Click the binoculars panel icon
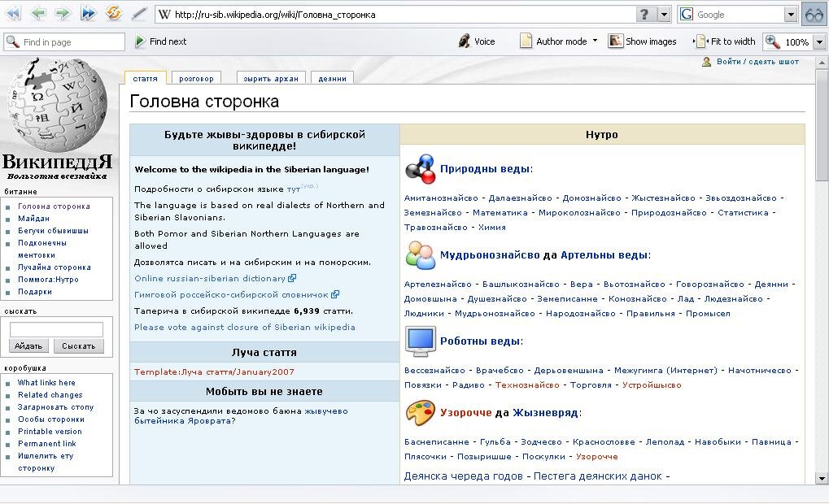Screen dimensions: 829x504 tap(814, 15)
